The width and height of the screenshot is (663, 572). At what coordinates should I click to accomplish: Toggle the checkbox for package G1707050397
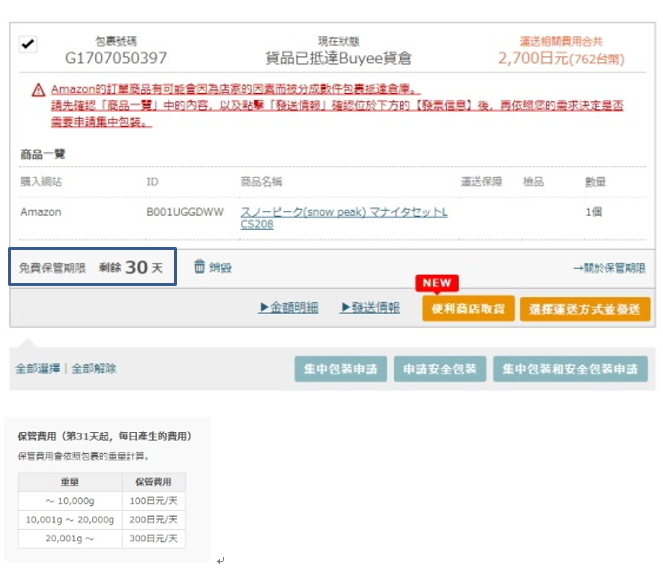[28, 45]
